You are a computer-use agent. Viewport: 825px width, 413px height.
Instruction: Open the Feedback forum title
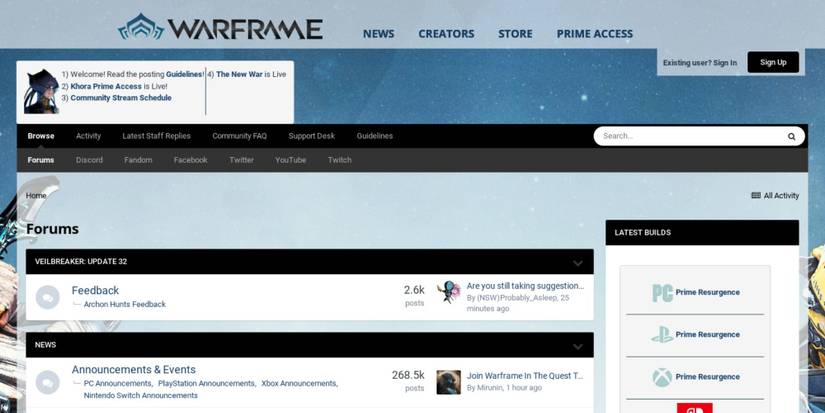(x=95, y=290)
